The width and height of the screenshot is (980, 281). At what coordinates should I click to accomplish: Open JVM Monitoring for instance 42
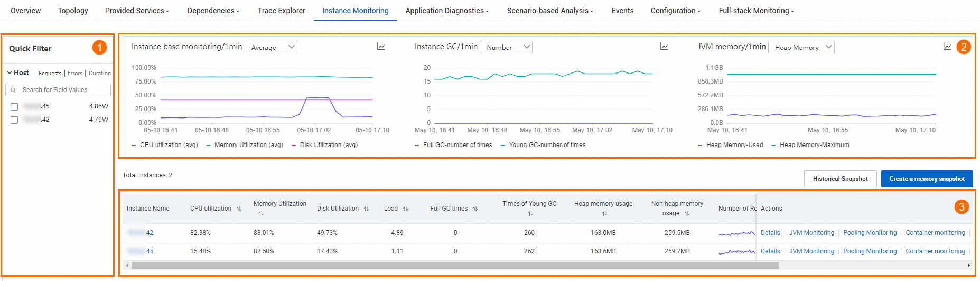point(811,233)
